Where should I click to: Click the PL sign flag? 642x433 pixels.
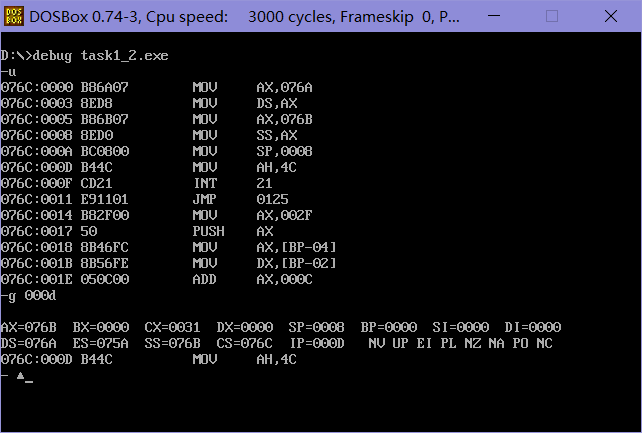click(x=448, y=343)
